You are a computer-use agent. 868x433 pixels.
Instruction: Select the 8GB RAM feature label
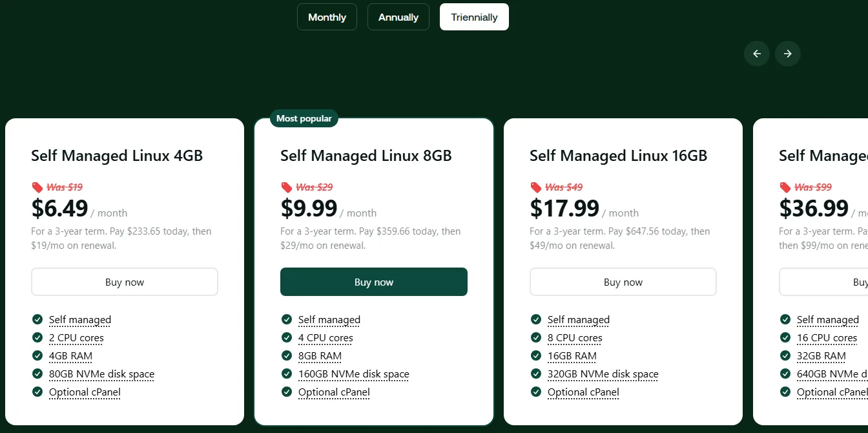point(320,356)
